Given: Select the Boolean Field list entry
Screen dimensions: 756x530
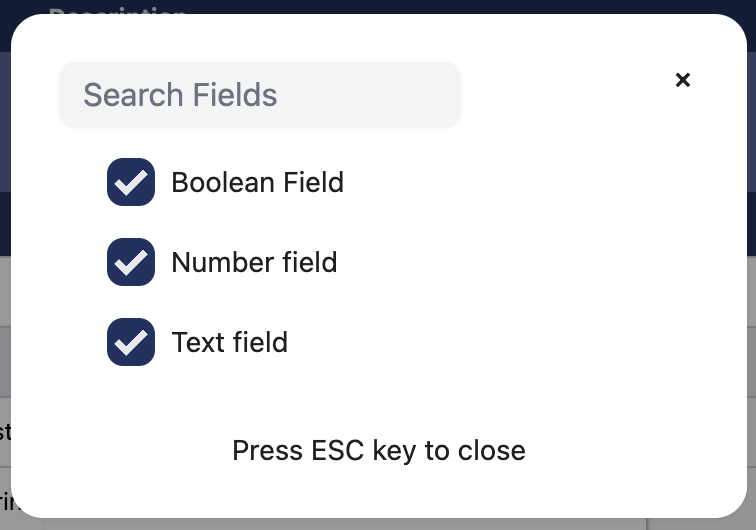Looking at the screenshot, I should tap(257, 182).
